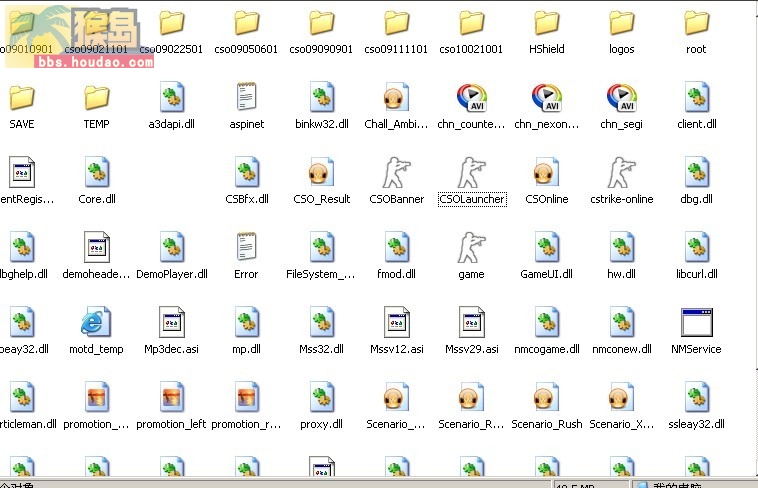Image resolution: width=758 pixels, height=488 pixels.
Task: Open the TEMP folder
Action: tap(97, 98)
